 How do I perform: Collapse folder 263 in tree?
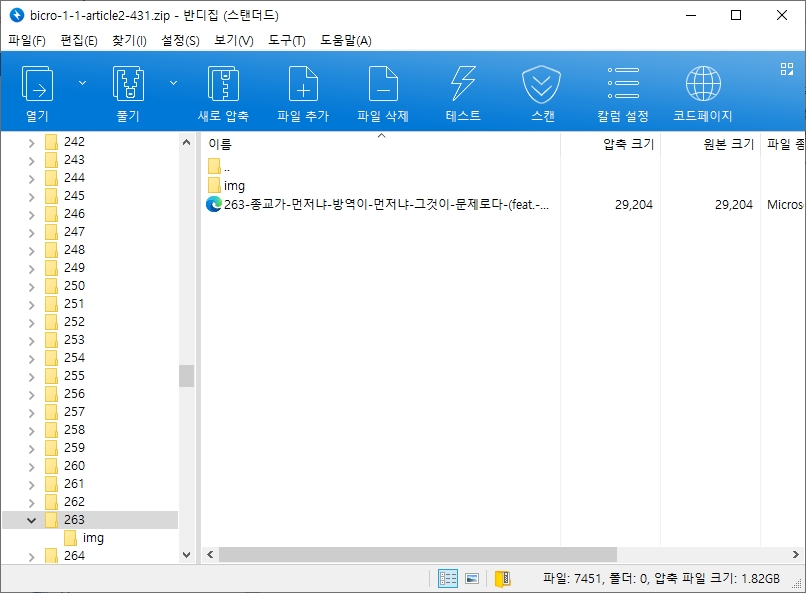tap(31, 520)
